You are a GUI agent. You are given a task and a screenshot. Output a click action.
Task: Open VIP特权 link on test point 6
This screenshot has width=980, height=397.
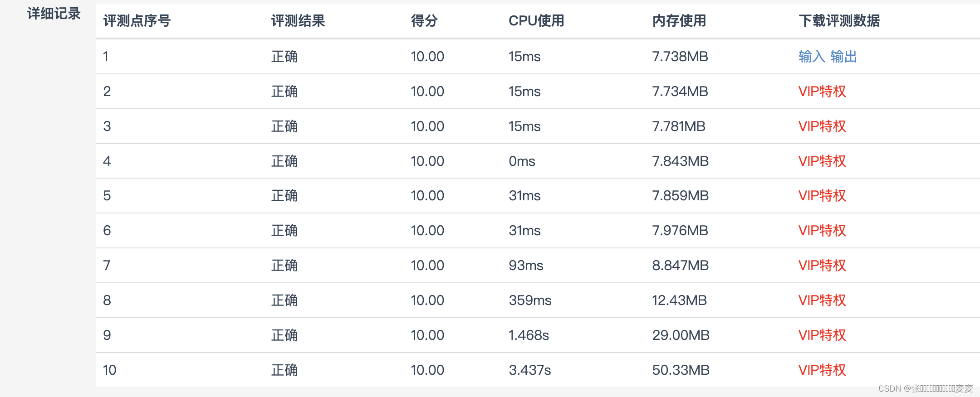(822, 231)
